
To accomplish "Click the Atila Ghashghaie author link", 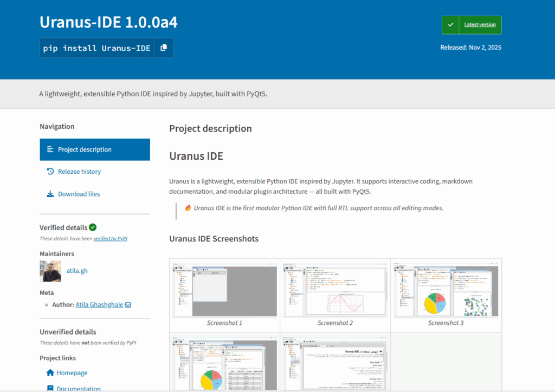I will tap(100, 305).
